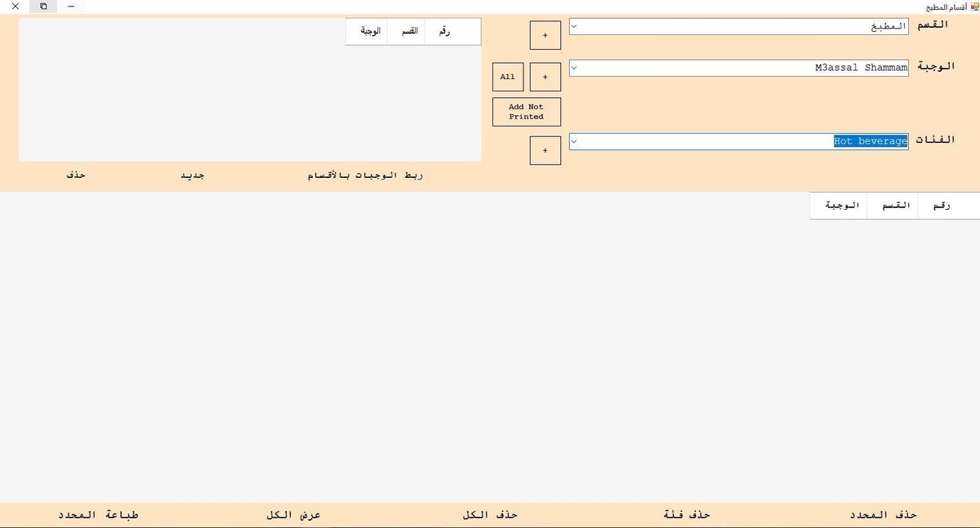Select القسم column header in upper grid
The height and width of the screenshot is (528, 980).
point(408,32)
